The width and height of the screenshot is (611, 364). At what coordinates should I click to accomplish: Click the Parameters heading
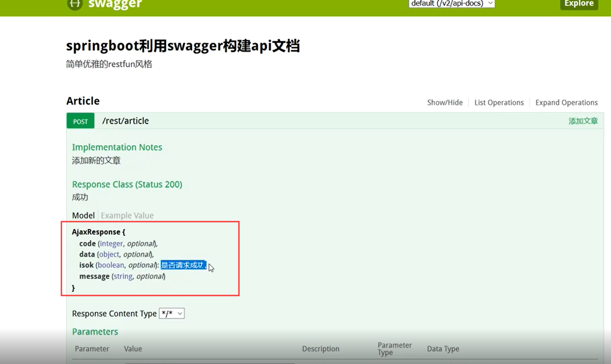coord(95,332)
